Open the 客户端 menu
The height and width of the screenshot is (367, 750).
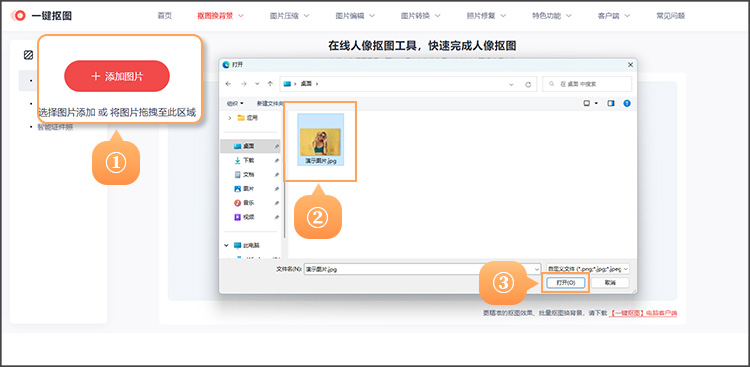(614, 16)
